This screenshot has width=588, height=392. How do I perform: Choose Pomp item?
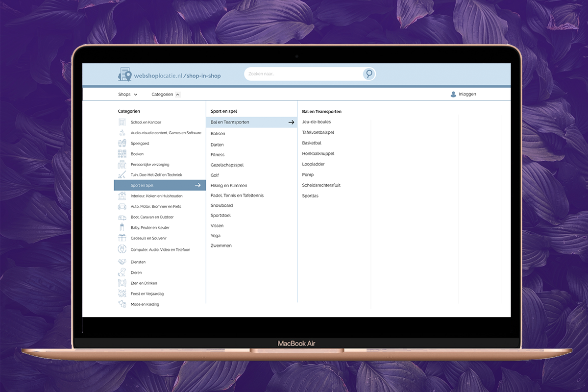pyautogui.click(x=308, y=175)
